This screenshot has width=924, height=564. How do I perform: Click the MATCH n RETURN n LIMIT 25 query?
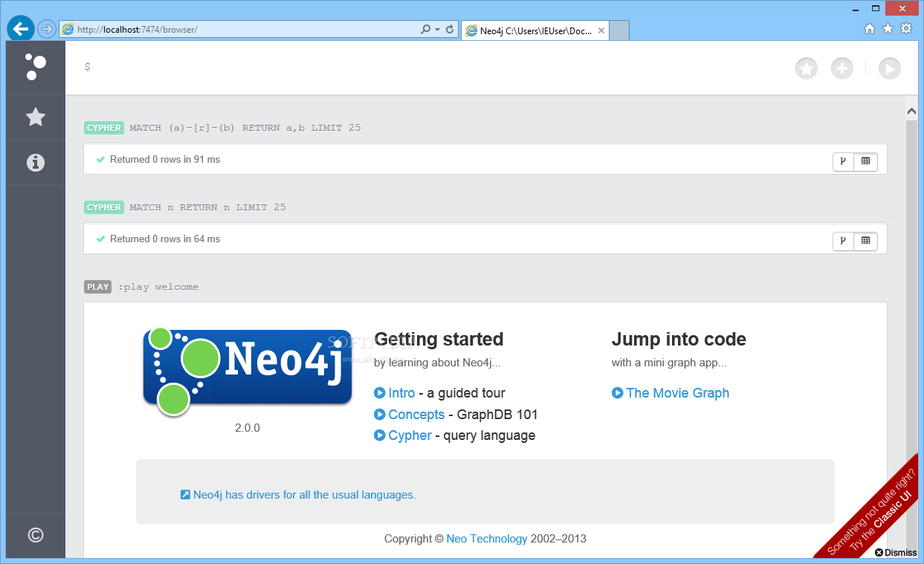[207, 207]
